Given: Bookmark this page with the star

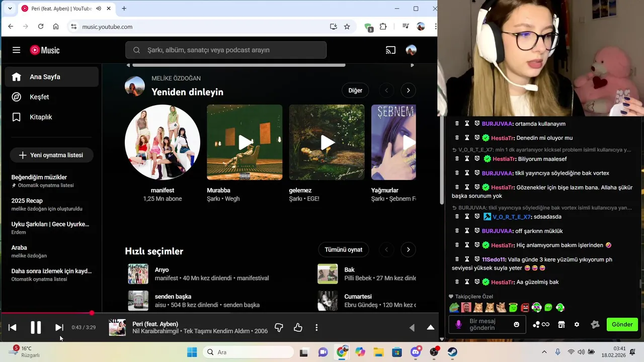Looking at the screenshot, I should (347, 27).
